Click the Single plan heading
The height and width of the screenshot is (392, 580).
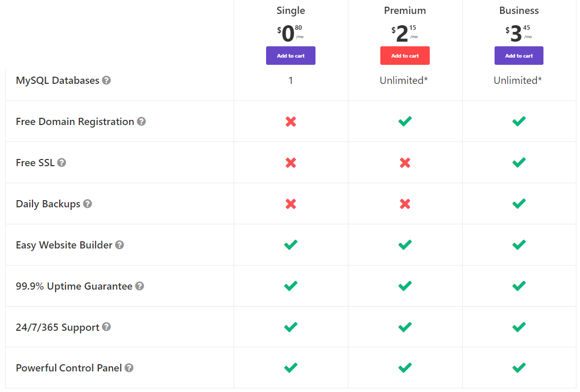(291, 10)
